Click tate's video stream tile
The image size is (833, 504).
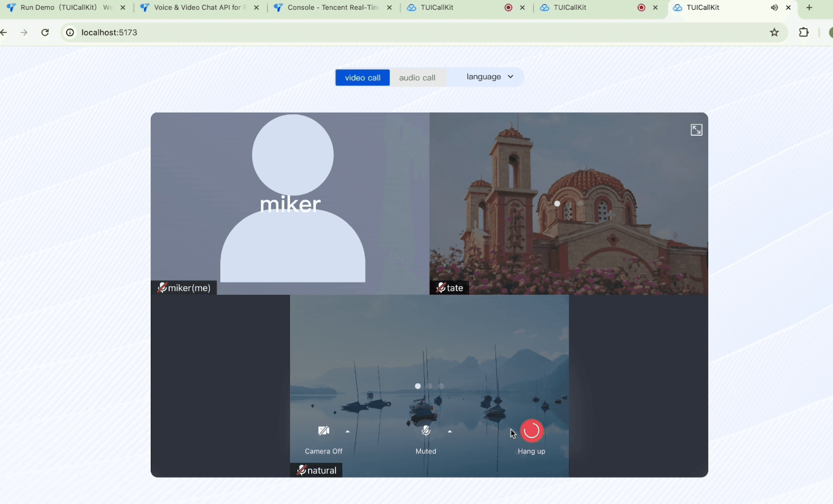[x=568, y=203]
